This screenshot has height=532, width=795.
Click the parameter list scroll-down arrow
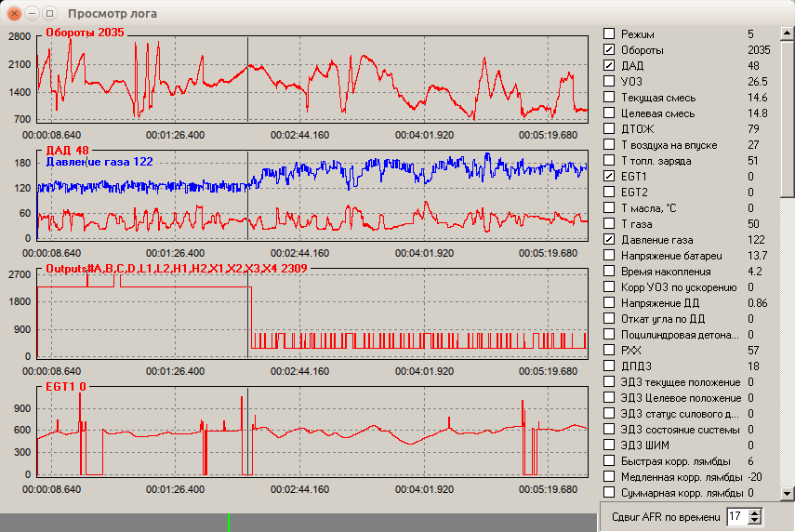(x=787, y=493)
